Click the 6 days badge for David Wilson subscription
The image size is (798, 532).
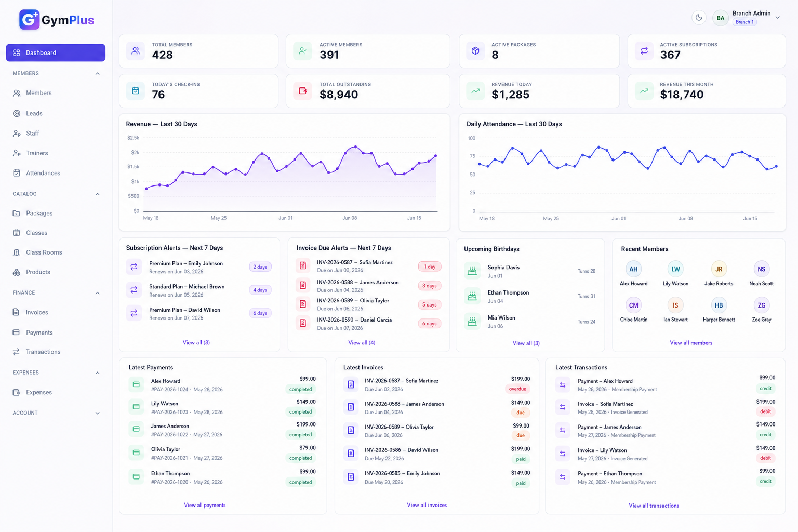coord(260,313)
